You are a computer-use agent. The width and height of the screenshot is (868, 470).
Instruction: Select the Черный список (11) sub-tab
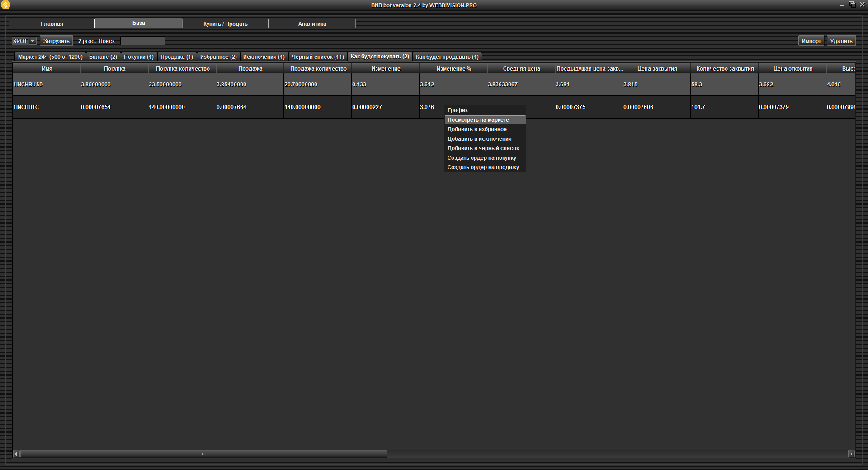coord(317,57)
